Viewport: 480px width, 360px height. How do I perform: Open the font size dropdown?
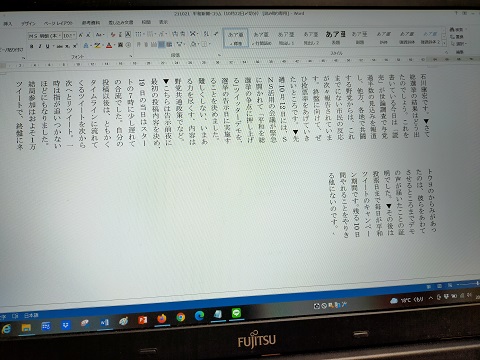[70, 35]
